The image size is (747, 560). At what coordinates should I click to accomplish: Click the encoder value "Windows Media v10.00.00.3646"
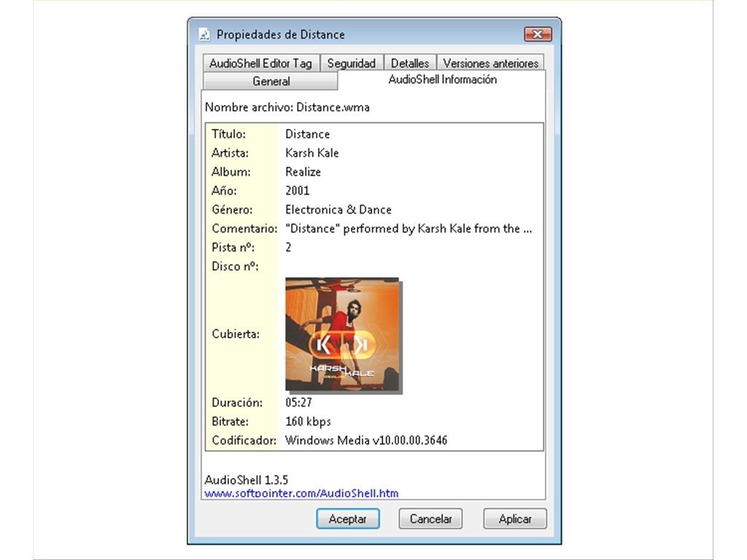point(366,440)
